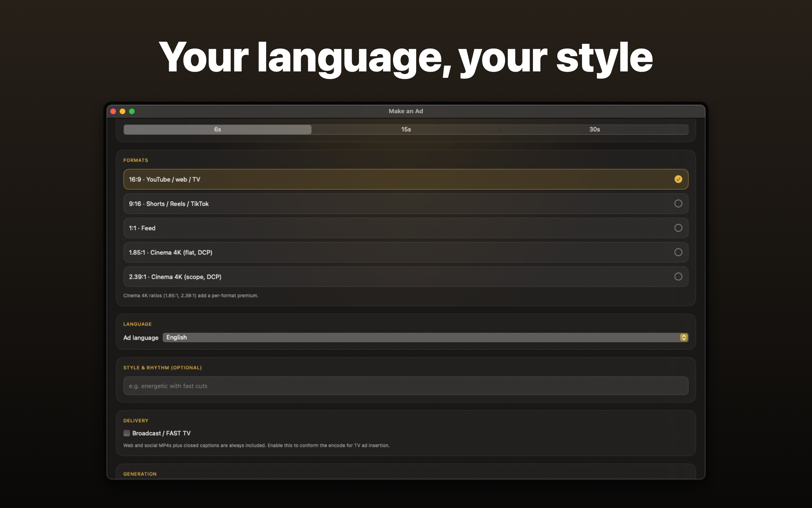Click the 16:9 · YouTube / web / TV label

click(x=164, y=179)
